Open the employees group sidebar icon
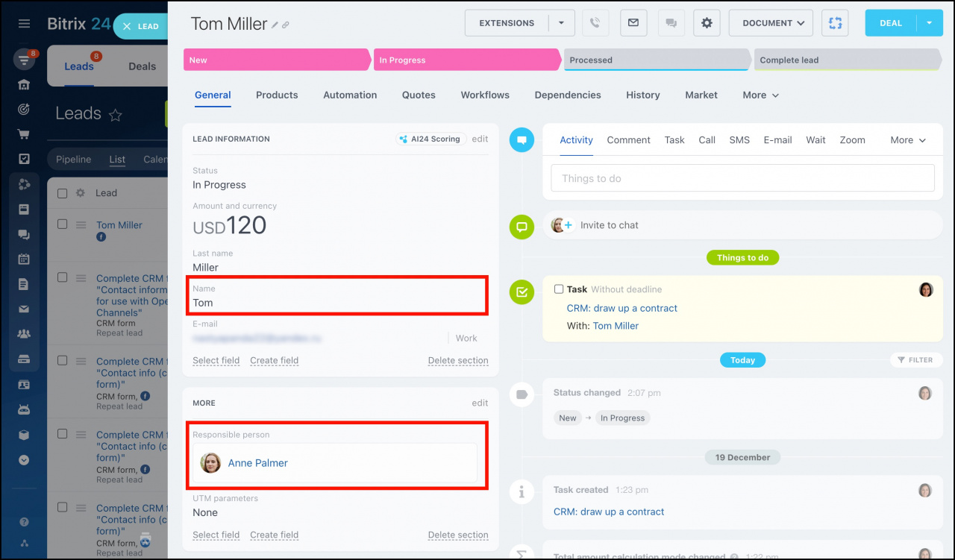The image size is (955, 560). (24, 334)
